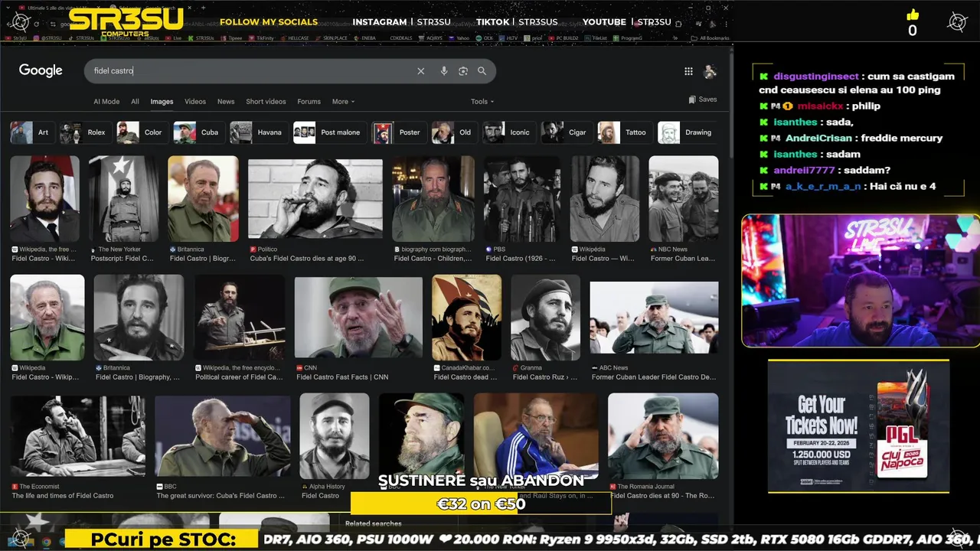Click chat username 'disgustinginsect'
The height and width of the screenshot is (551, 980).
[815, 77]
